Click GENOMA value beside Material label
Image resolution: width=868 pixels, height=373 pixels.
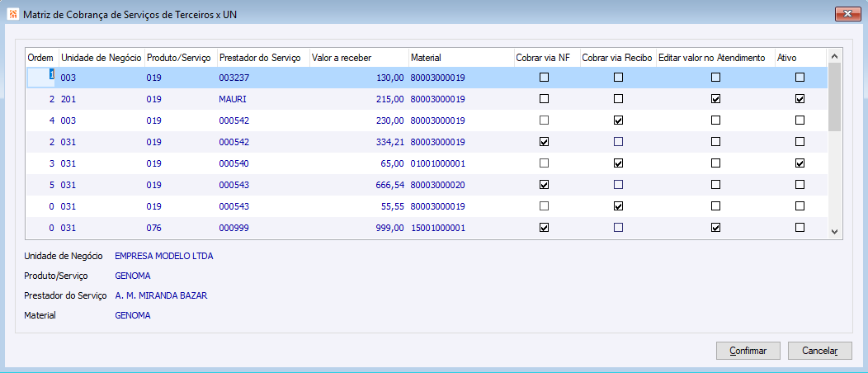point(133,315)
